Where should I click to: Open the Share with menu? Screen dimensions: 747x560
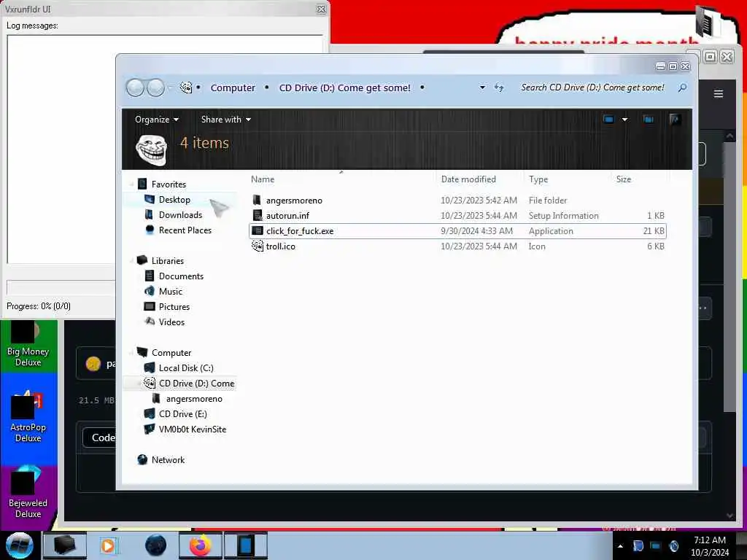click(x=226, y=120)
